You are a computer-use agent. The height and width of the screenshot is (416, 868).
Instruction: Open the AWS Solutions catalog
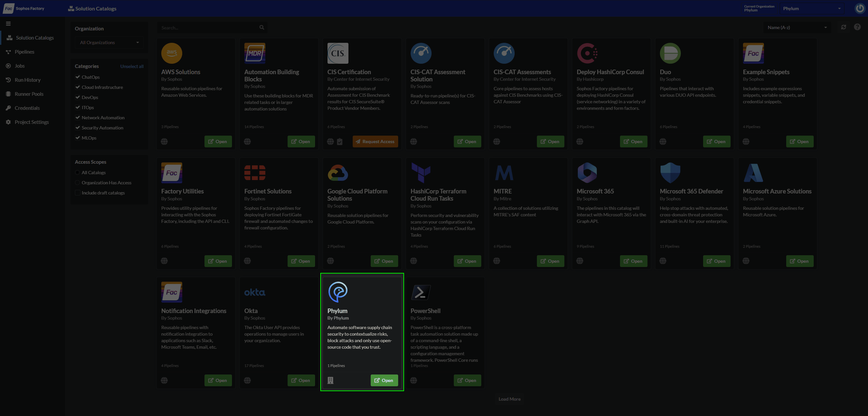click(218, 142)
